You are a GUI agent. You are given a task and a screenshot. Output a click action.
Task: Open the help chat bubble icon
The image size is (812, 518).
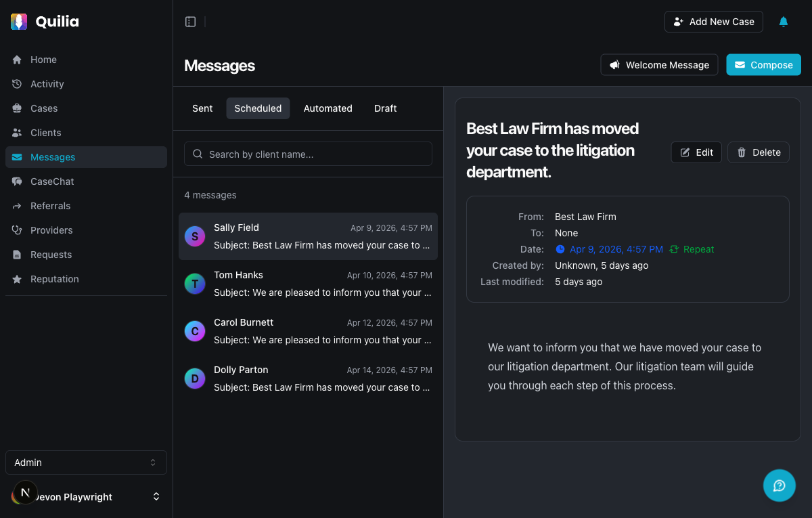click(779, 485)
